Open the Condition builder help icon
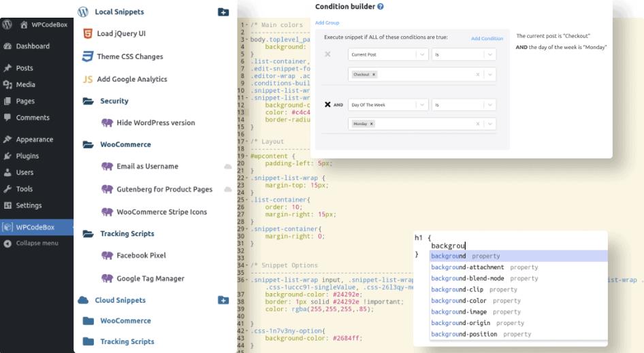644x353 pixels. tap(381, 7)
